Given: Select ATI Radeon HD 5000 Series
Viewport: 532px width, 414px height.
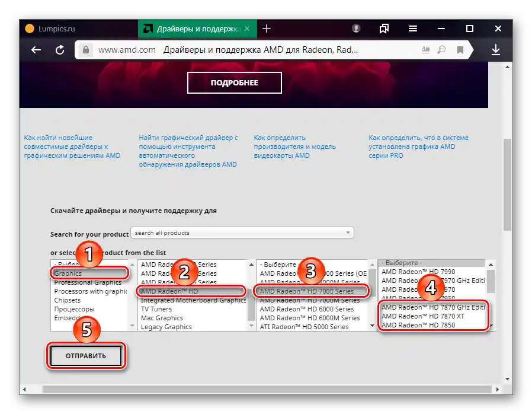Looking at the screenshot, I should point(312,327).
